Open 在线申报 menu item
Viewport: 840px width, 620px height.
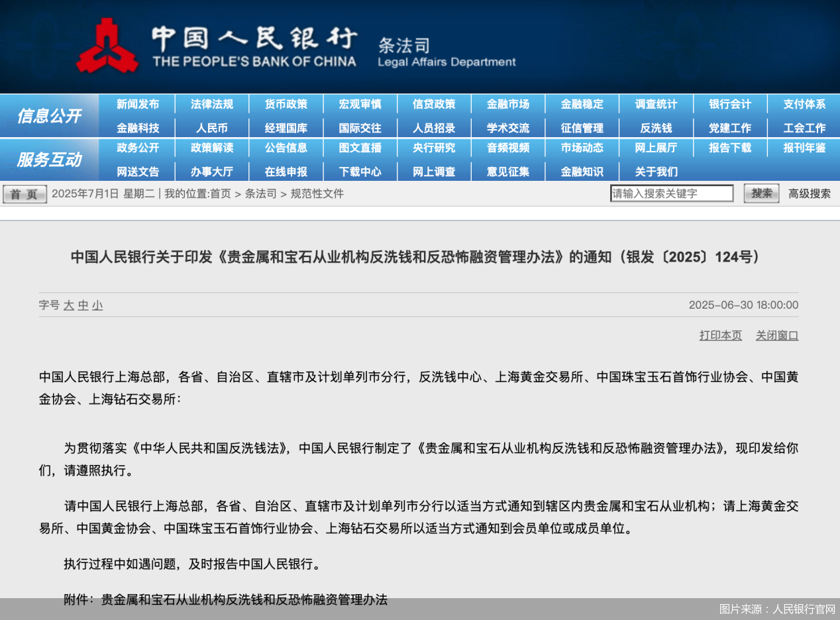[x=286, y=172]
